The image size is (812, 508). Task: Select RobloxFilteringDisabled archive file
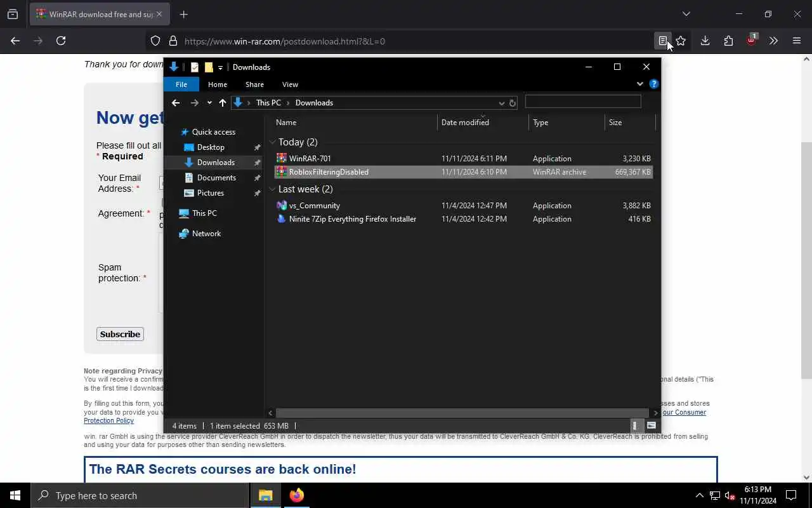(x=463, y=172)
